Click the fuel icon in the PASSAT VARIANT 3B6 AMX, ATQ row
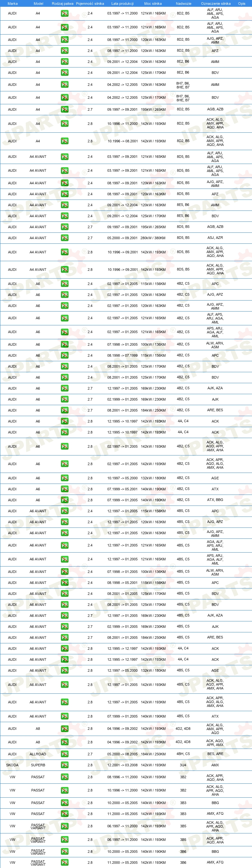This screenshot has height=868, width=252. coord(64,862)
